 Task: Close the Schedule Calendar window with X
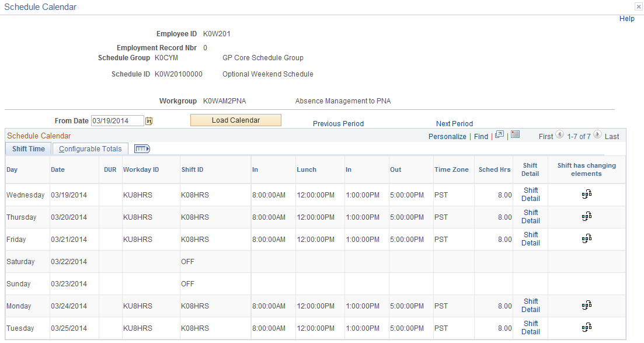(639, 6)
